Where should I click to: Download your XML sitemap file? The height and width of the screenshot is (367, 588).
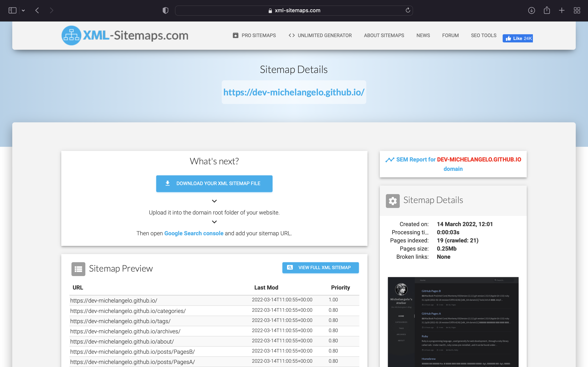point(214,183)
